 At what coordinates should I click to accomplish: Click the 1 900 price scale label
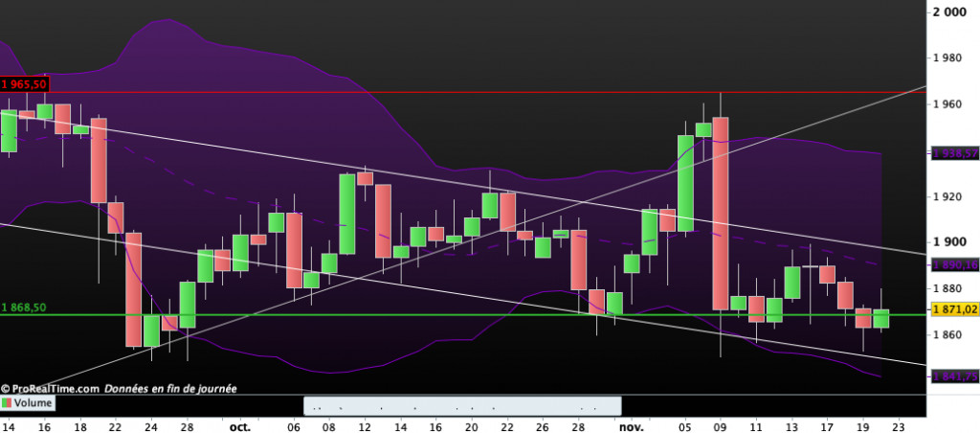tap(952, 242)
